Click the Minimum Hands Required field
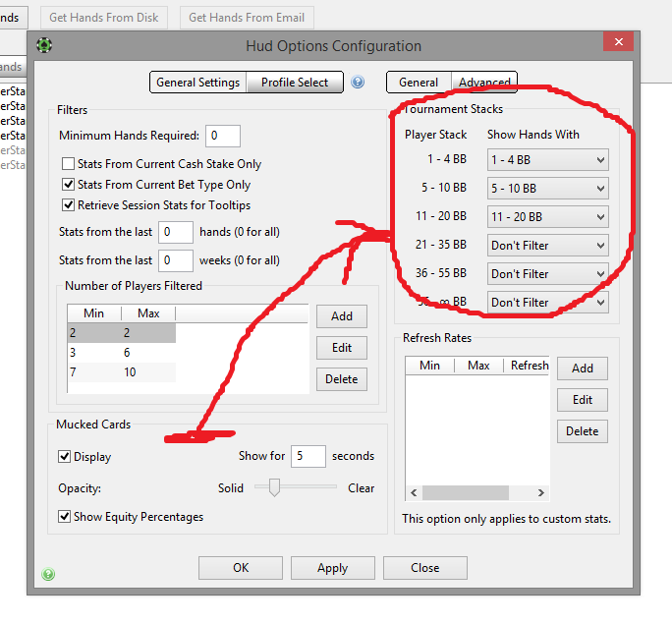The image size is (672, 624). 223,136
